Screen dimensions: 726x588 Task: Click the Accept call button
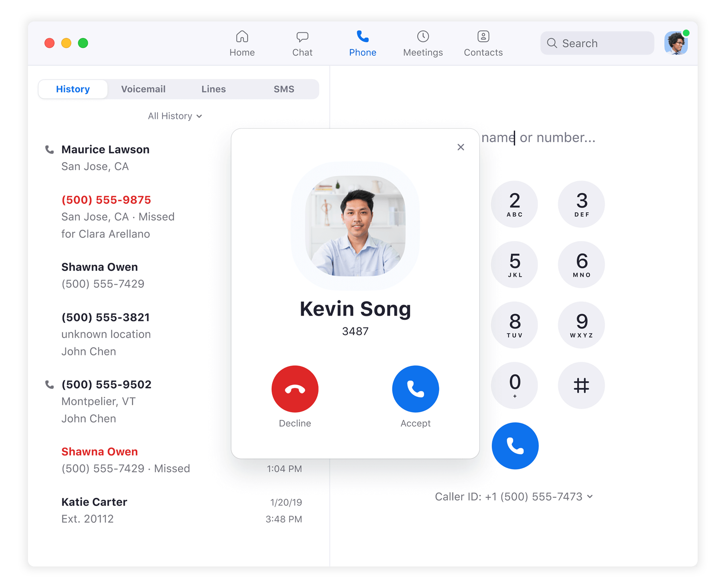416,389
